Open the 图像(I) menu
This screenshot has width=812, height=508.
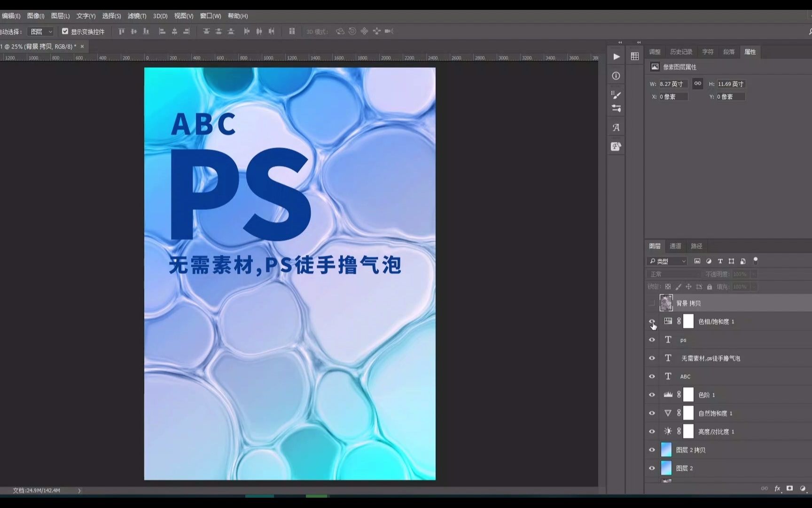36,16
